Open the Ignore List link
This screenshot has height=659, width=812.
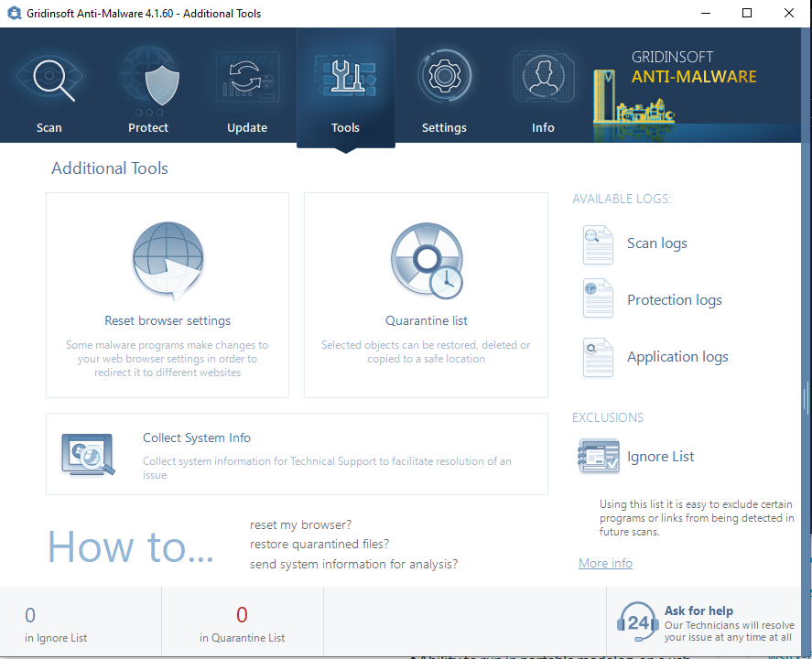coord(660,457)
